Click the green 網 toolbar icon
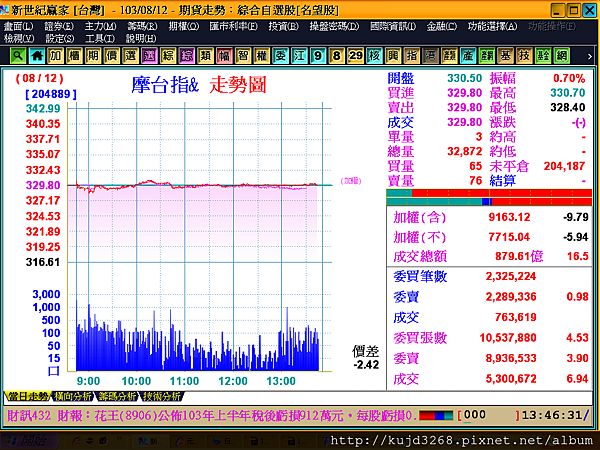600x450 pixels. (x=562, y=56)
